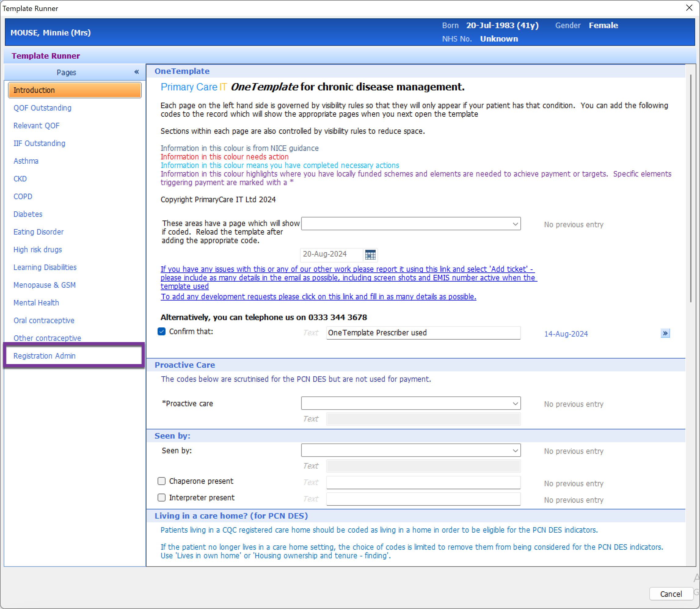Click patient name MOUSE, Minnie (Mrs)

click(51, 33)
